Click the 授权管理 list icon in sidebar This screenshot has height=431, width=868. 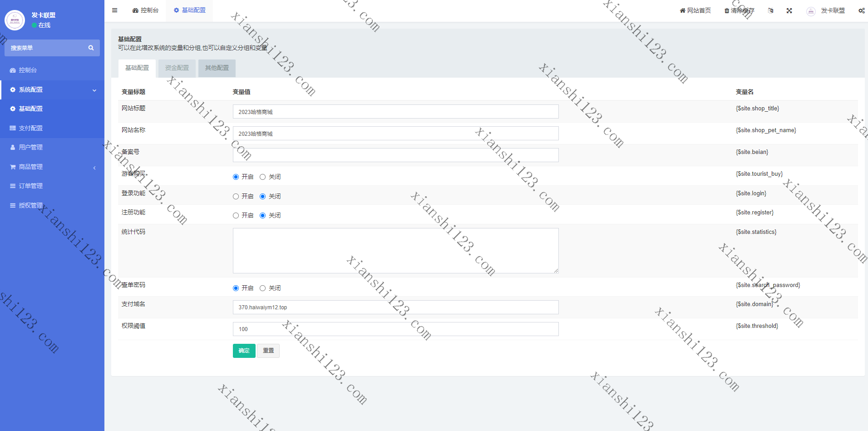(x=13, y=205)
